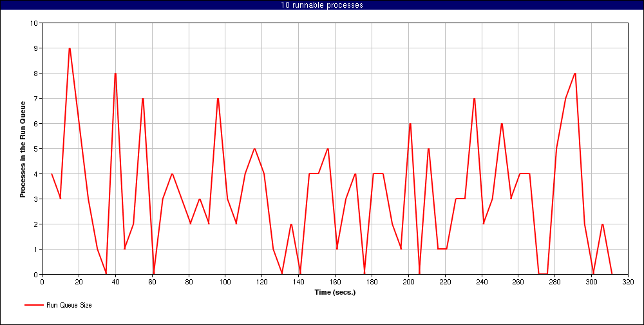Click the x-axis tick label 80

(189, 282)
